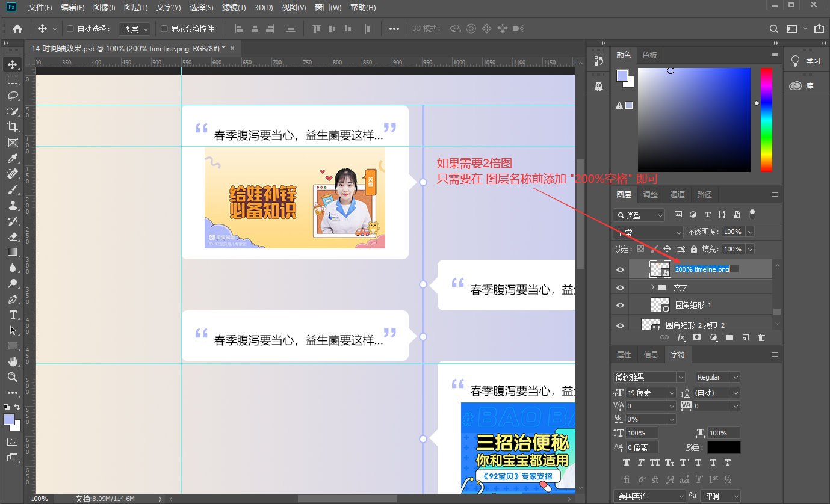830x504 pixels.
Task: Select the Hand tool
Action: [x=12, y=361]
